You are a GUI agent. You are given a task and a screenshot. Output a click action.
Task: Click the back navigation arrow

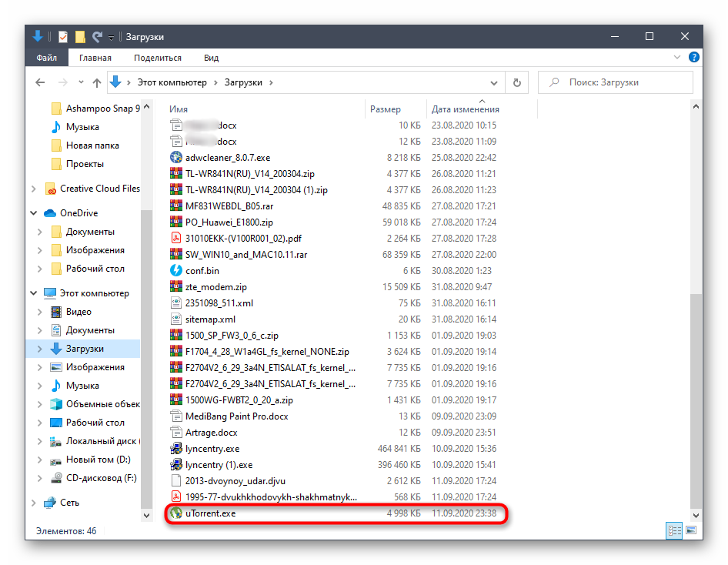coord(41,82)
